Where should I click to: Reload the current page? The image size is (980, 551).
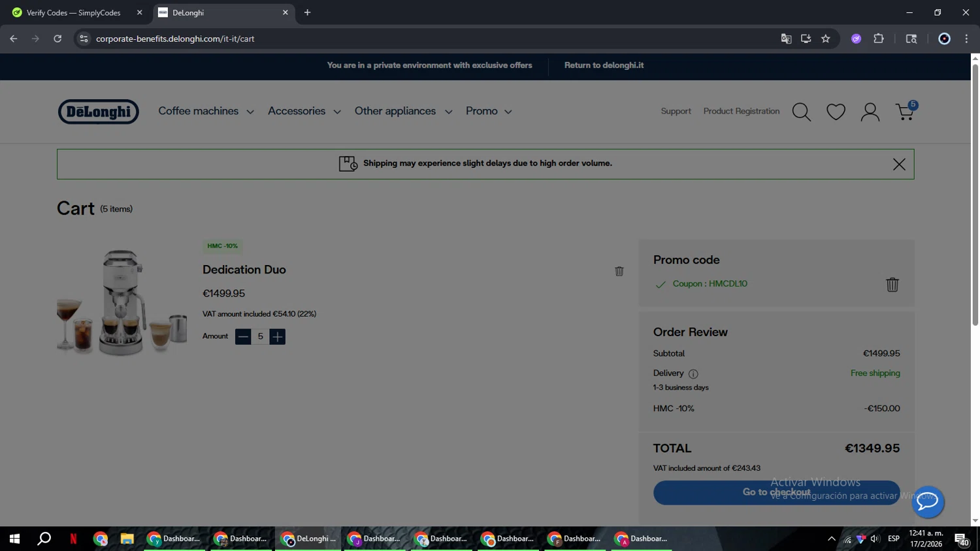pyautogui.click(x=57, y=39)
